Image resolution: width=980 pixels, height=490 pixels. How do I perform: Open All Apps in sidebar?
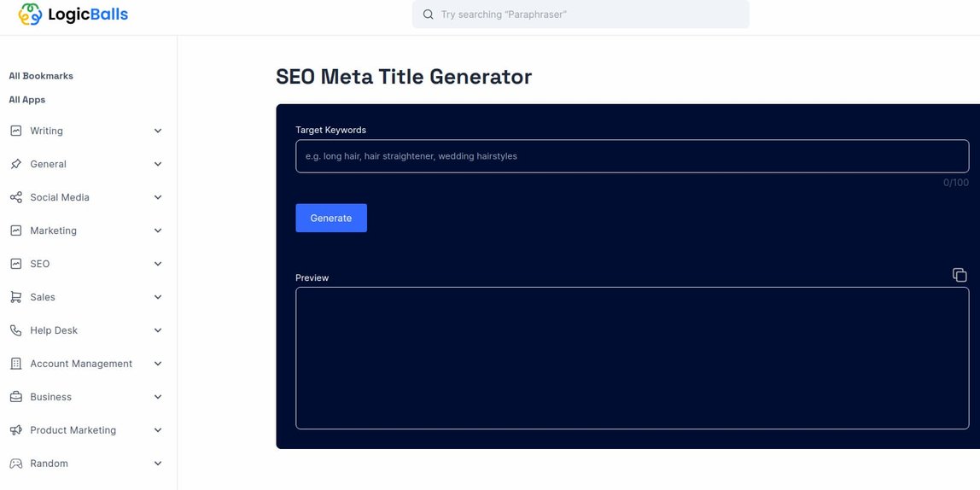[x=26, y=99]
